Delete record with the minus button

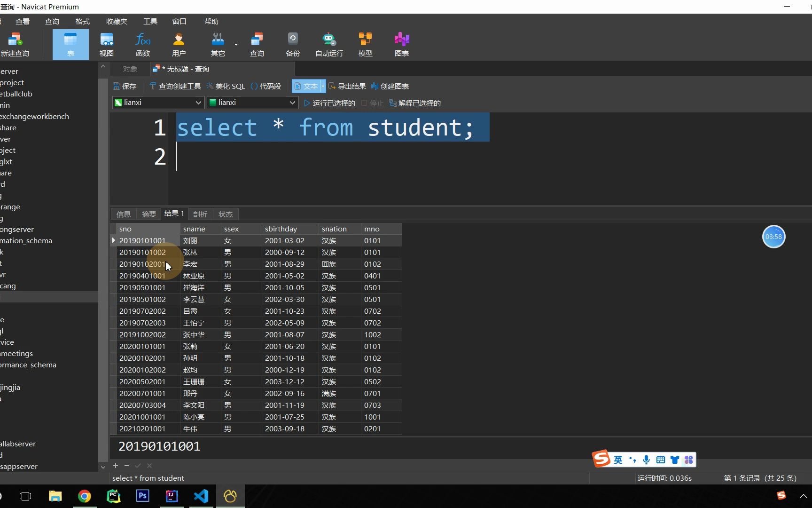pyautogui.click(x=127, y=465)
